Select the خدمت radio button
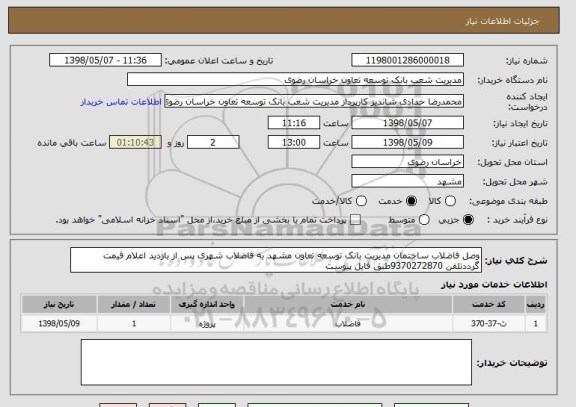Image resolution: width=576 pixels, height=407 pixels. click(411, 201)
